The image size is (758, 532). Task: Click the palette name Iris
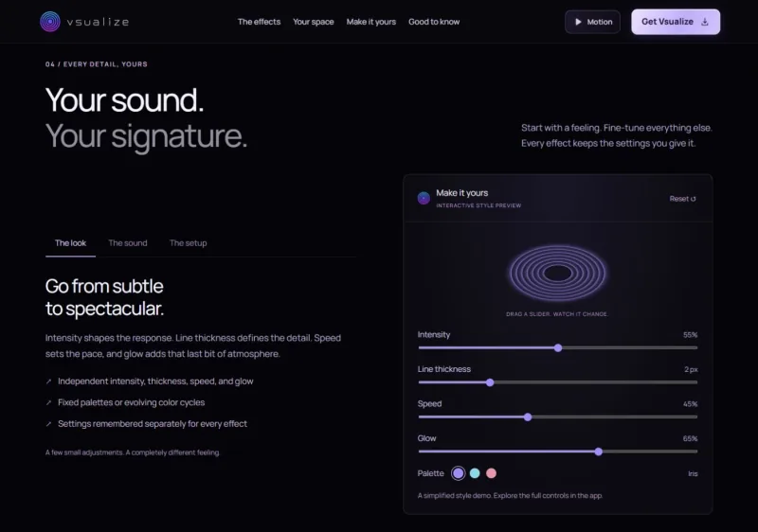[x=693, y=473]
